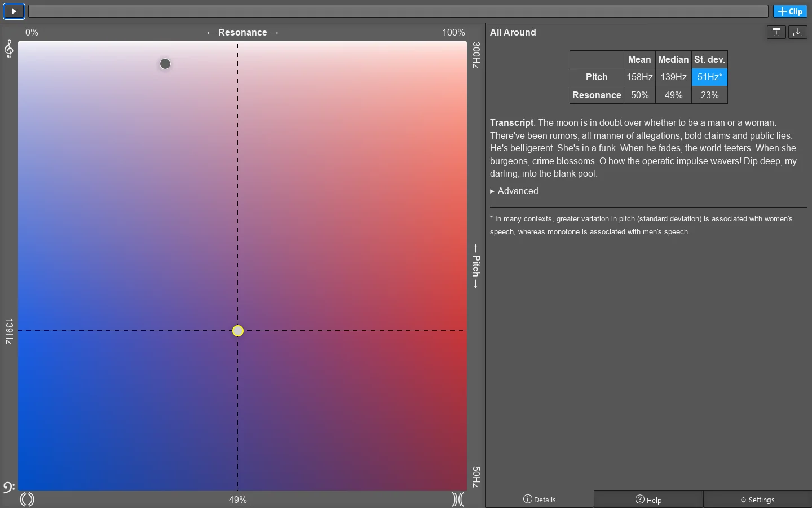The width and height of the screenshot is (812, 508).
Task: Click the Resonance axis title above the graph
Action: (242, 32)
